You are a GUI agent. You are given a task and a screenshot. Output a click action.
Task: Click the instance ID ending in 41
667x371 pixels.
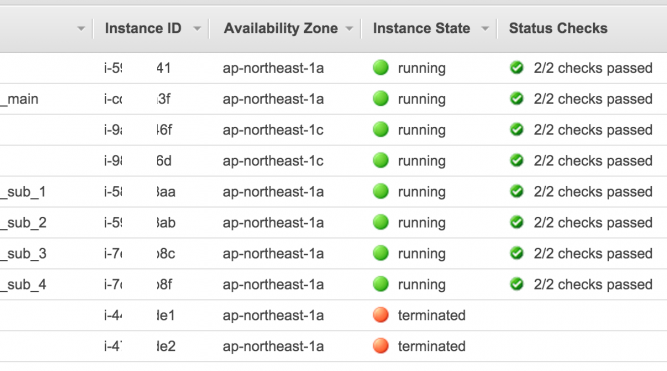pos(137,68)
